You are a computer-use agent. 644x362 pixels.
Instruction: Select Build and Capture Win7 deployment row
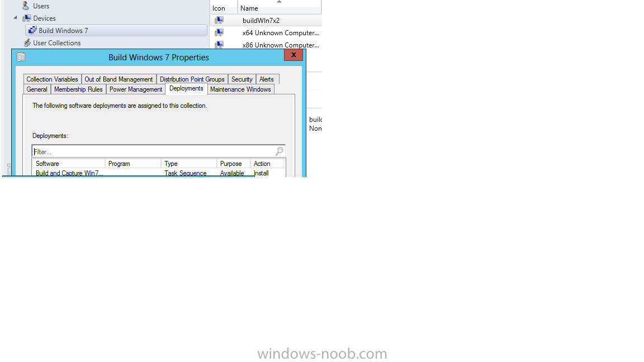pos(159,173)
